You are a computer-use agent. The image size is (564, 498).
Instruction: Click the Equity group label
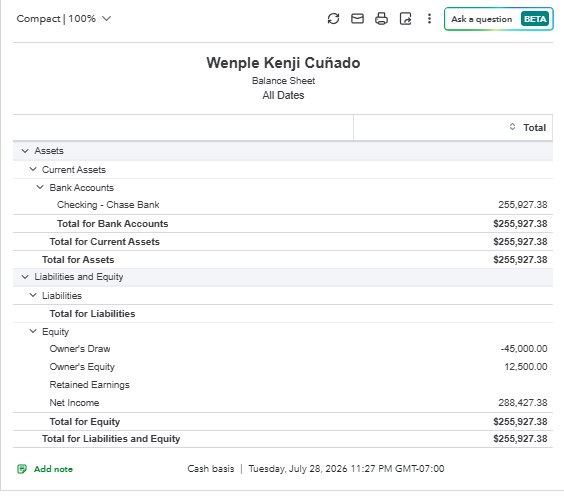pyautogui.click(x=55, y=332)
